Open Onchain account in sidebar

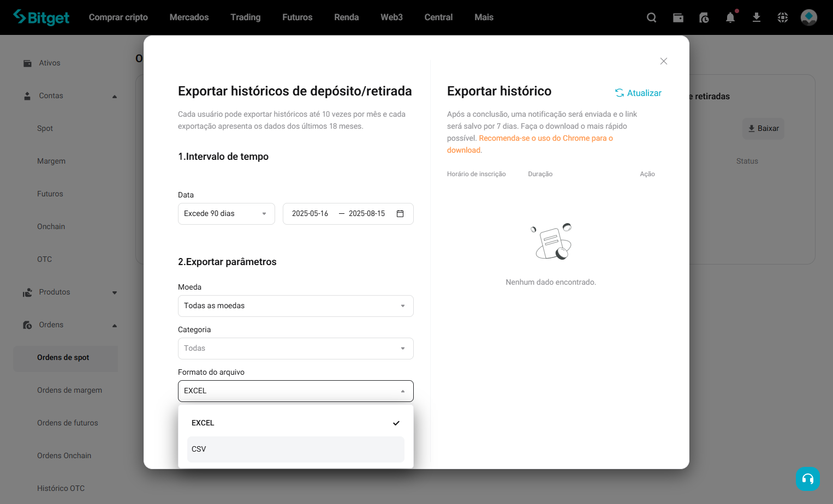(51, 227)
